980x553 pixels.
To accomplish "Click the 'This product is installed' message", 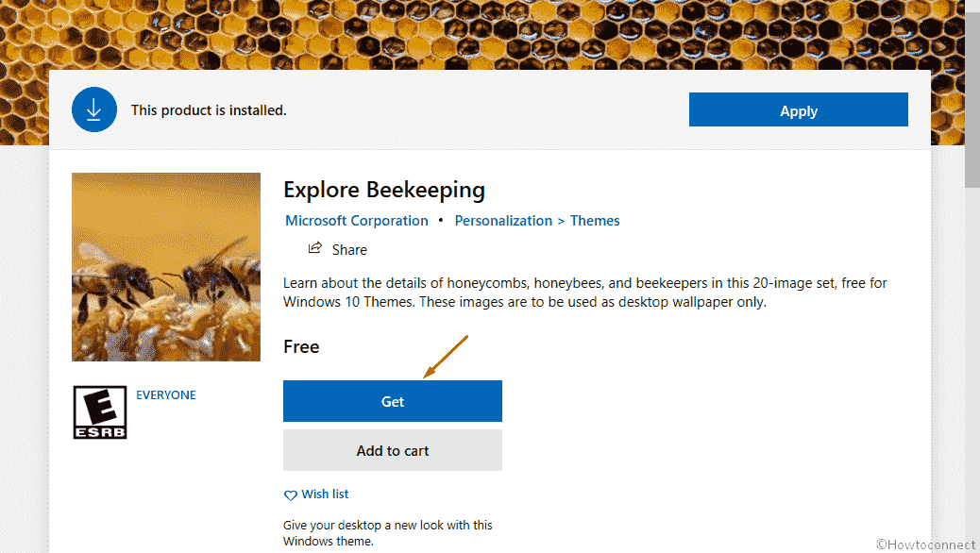I will pos(209,110).
